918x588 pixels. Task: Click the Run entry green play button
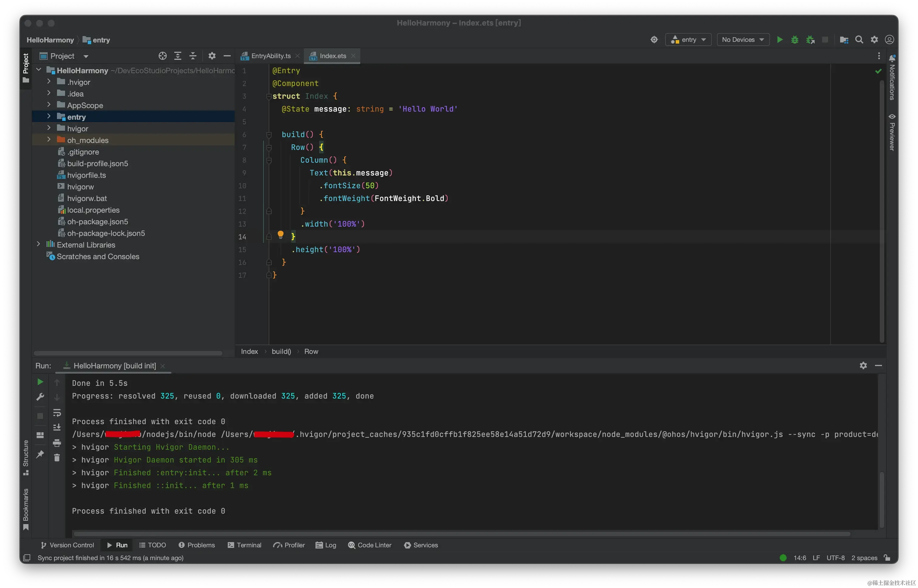[780, 40]
